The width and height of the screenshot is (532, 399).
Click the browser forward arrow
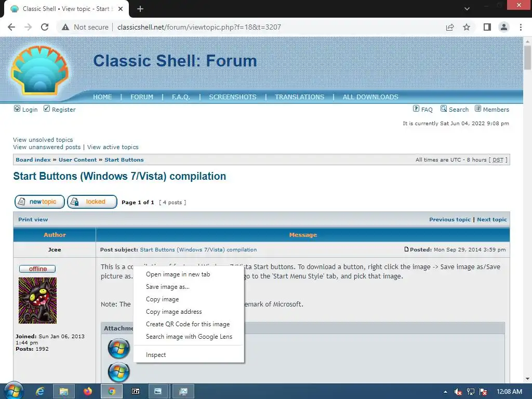click(28, 27)
